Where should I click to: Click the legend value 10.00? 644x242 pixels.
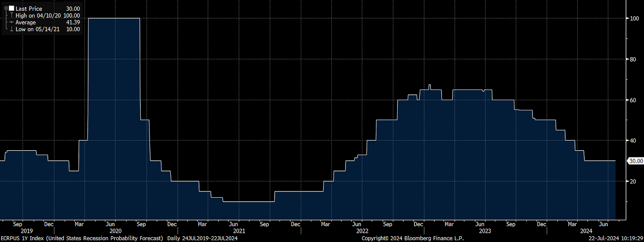[73, 29]
